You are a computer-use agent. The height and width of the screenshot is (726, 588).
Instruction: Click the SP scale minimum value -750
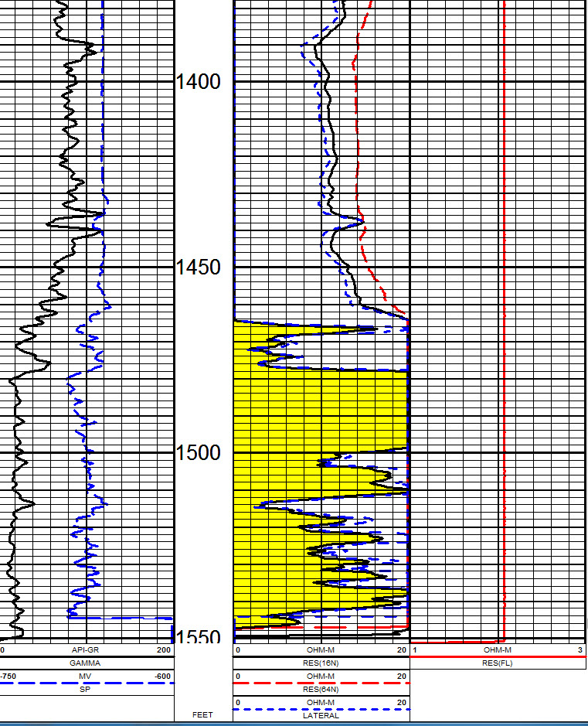pyautogui.click(x=9, y=676)
